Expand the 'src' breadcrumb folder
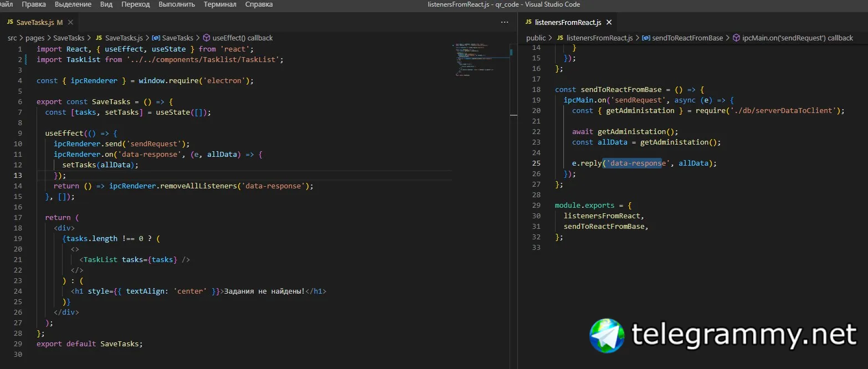 pyautogui.click(x=12, y=38)
